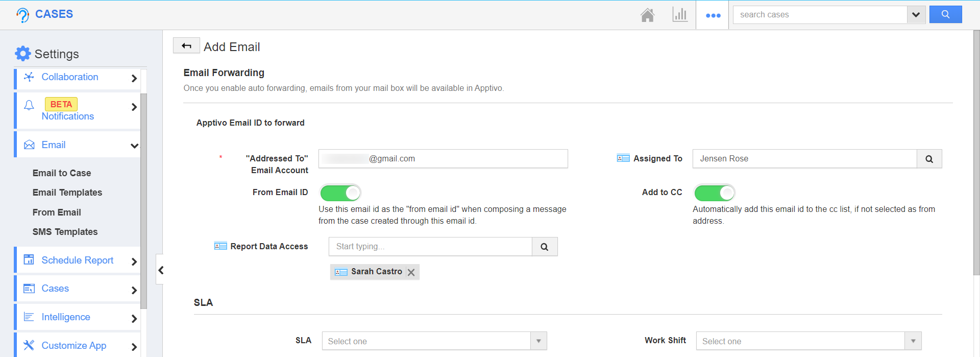
Task: Go back using the arrow button
Action: point(186,46)
